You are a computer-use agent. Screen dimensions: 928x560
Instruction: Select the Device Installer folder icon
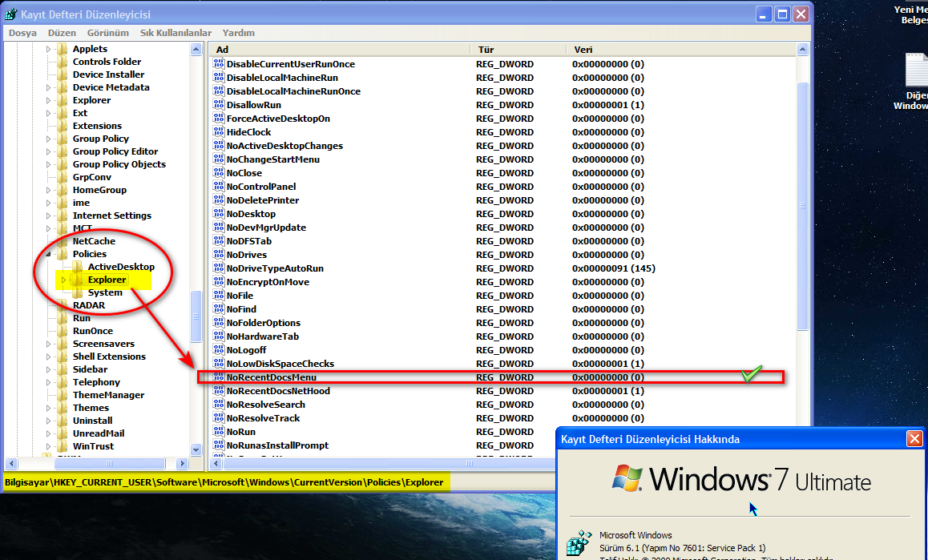click(63, 75)
